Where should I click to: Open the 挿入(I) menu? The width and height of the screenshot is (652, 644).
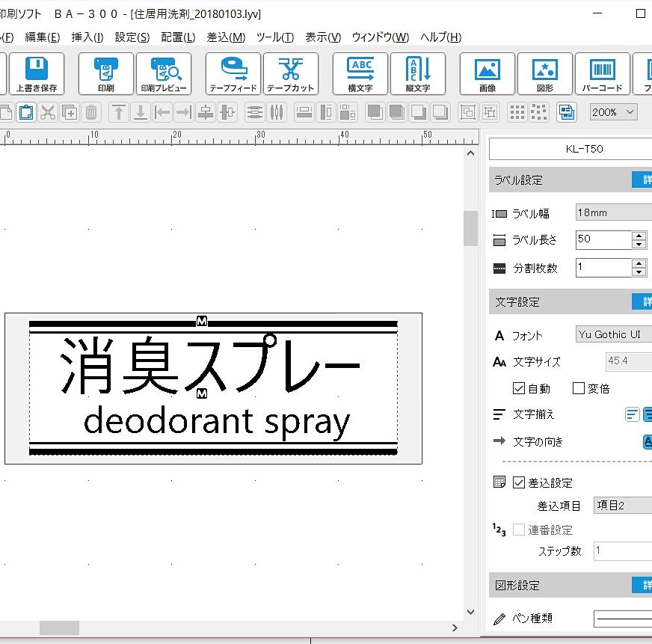pyautogui.click(x=87, y=37)
